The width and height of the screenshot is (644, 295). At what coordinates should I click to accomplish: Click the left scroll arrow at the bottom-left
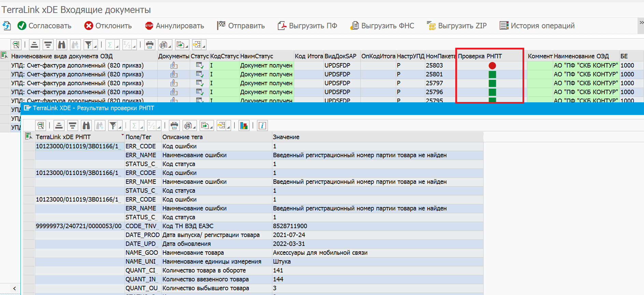[14, 289]
